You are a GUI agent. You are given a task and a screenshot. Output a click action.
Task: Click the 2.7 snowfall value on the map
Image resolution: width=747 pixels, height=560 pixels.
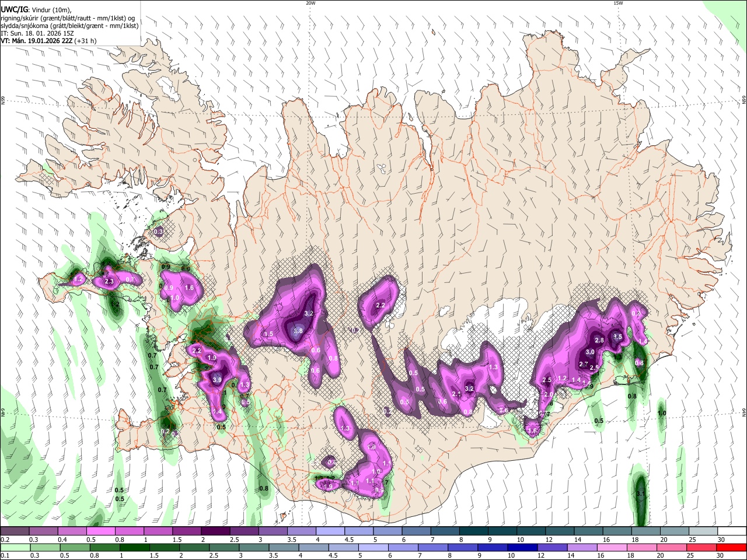(583, 365)
